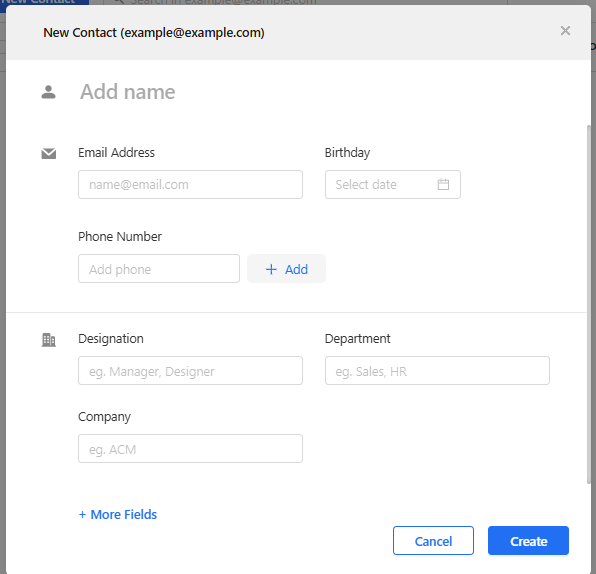Focus the Email Address input field
This screenshot has height=574, width=596.
(x=190, y=184)
